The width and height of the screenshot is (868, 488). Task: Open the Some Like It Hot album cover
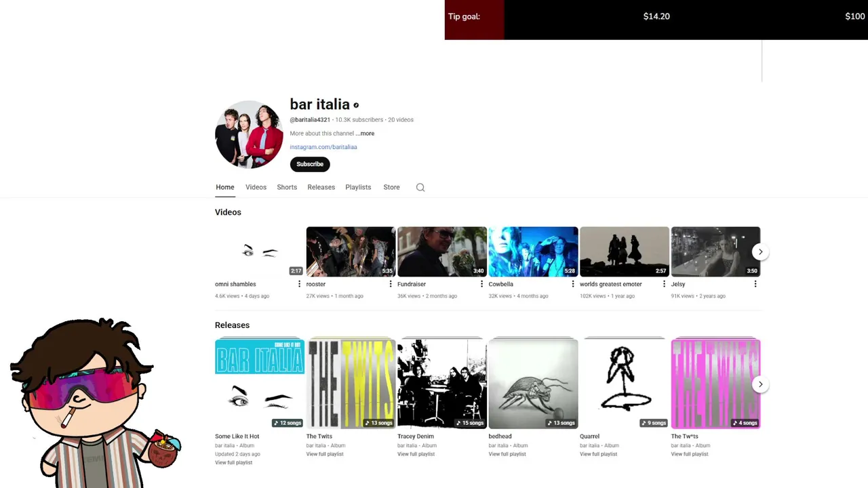260,384
